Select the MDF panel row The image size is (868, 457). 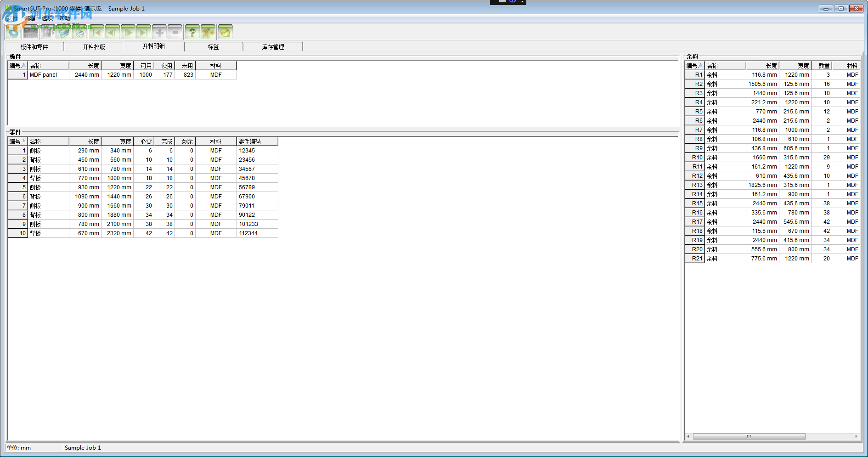[x=122, y=75]
